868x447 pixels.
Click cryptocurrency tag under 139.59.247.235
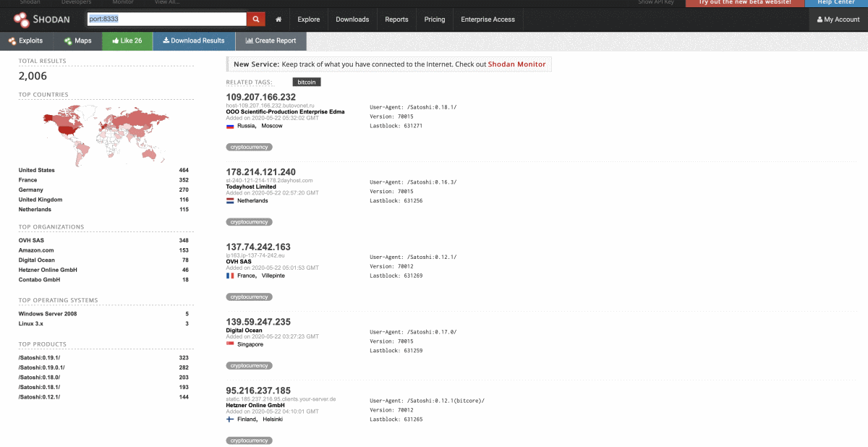click(250, 365)
